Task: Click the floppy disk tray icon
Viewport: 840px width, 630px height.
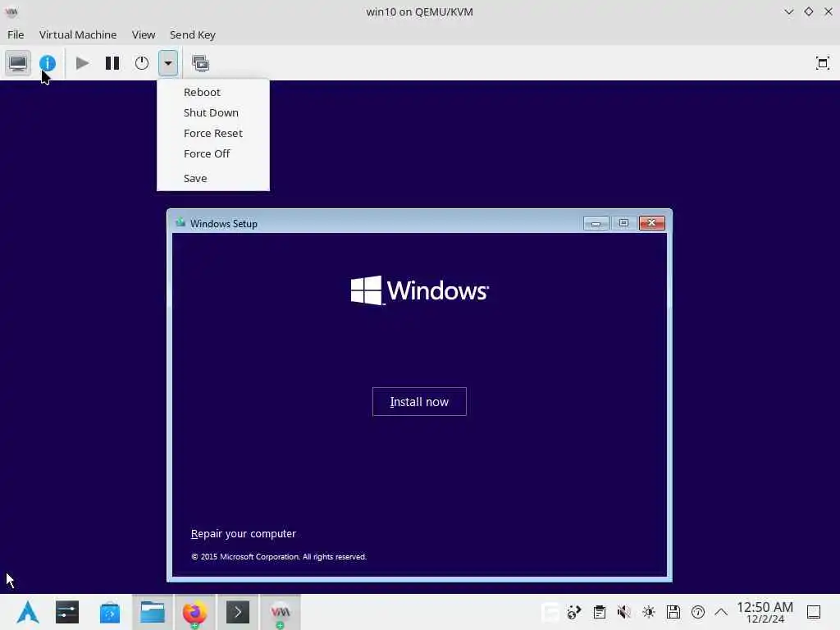Action: click(673, 612)
